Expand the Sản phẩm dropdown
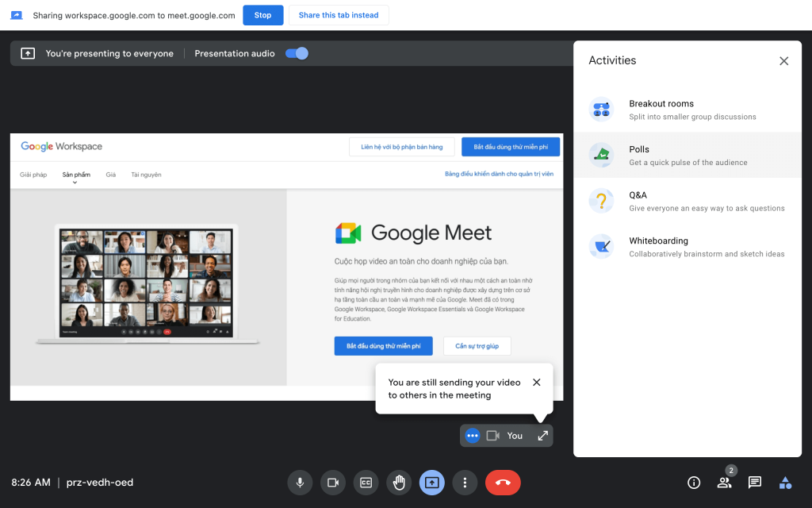 pyautogui.click(x=76, y=177)
